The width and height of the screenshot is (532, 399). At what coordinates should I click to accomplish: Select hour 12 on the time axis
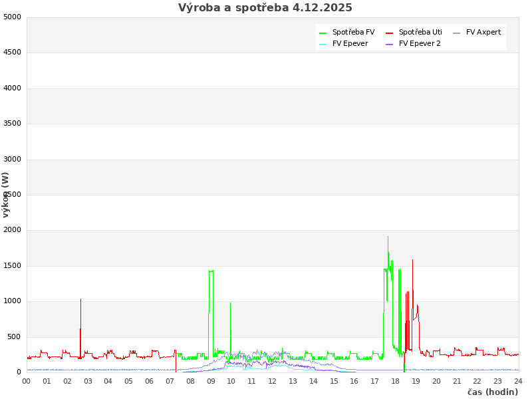click(x=273, y=381)
